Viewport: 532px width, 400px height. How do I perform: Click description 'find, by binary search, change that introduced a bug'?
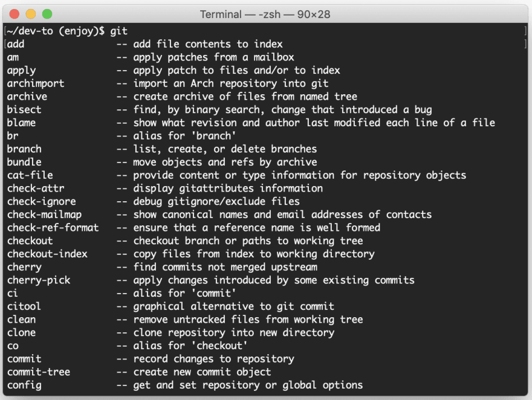[x=282, y=110]
